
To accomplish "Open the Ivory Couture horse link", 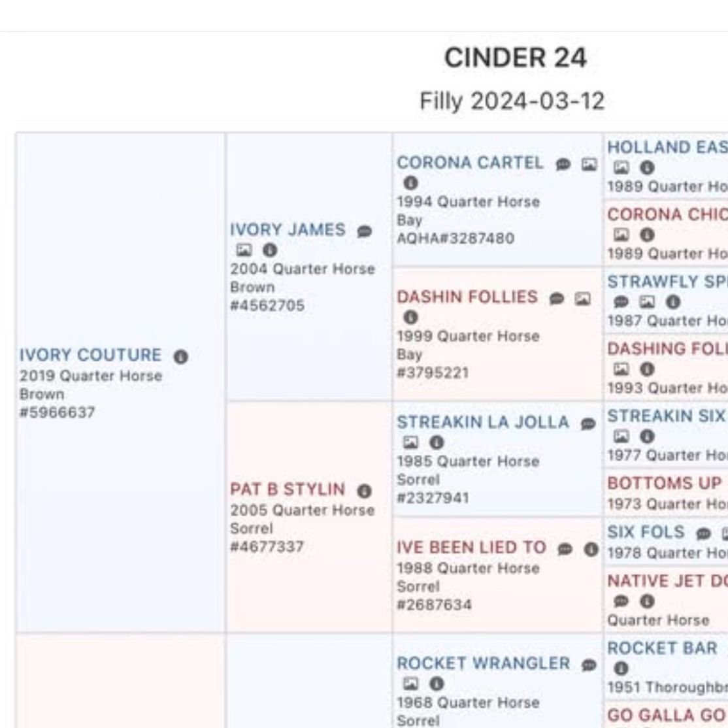I will [90, 356].
